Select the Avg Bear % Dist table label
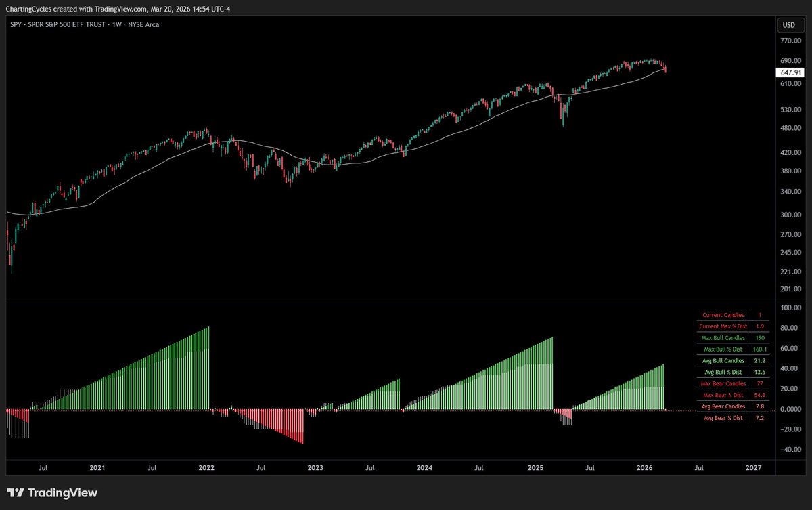Viewport: 812px width, 510px height. [723, 418]
